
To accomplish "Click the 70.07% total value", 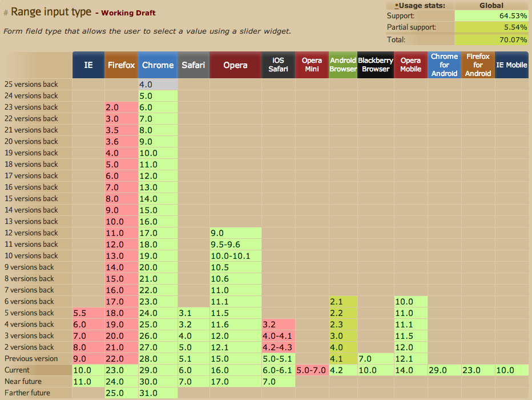I will point(491,39).
